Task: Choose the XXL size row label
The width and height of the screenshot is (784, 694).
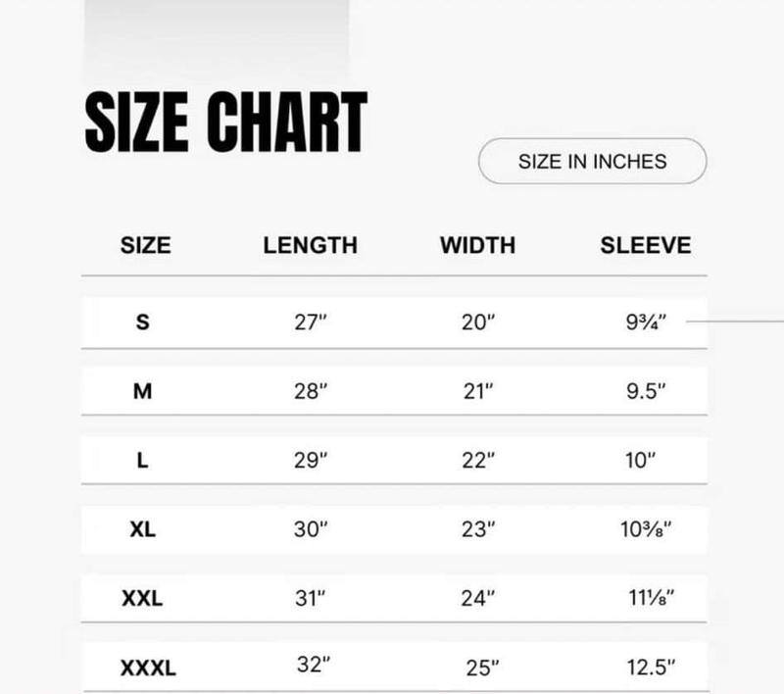Action: pyautogui.click(x=142, y=598)
